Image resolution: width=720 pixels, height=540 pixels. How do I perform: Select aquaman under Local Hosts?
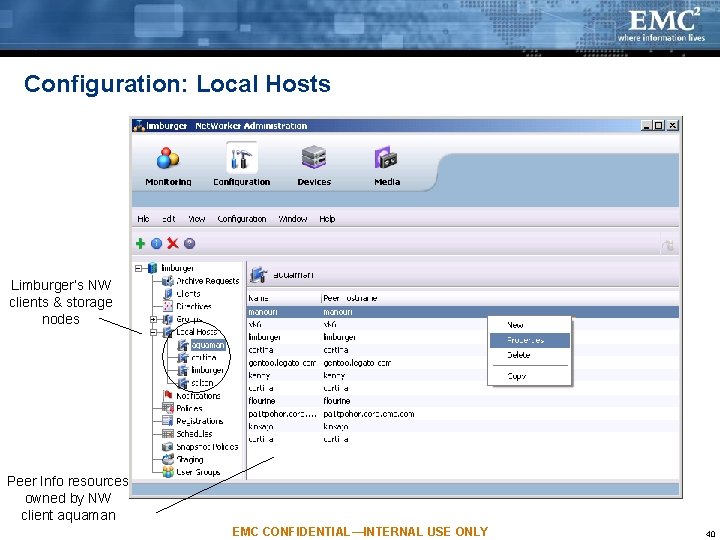(x=208, y=345)
